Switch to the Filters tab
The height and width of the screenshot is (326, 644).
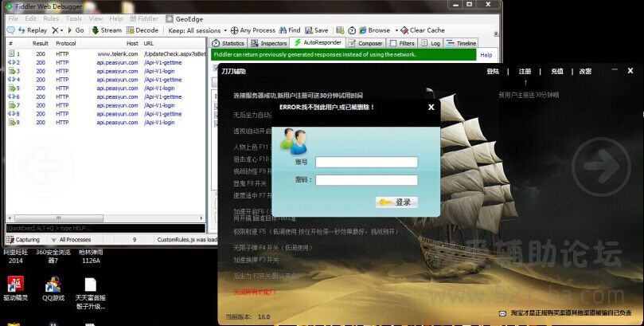[403, 43]
